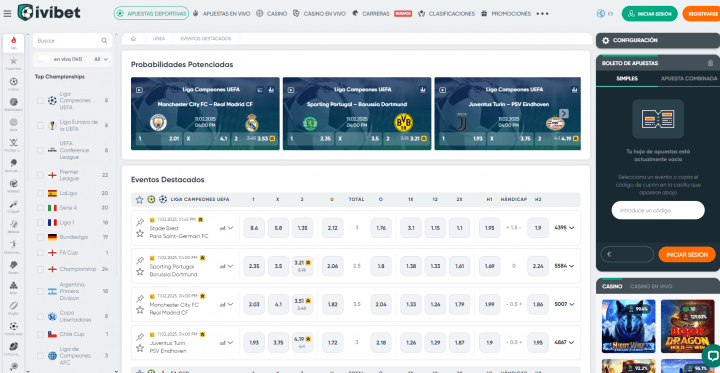
Task: Open the live chat bubble
Action: pyautogui.click(x=713, y=356)
